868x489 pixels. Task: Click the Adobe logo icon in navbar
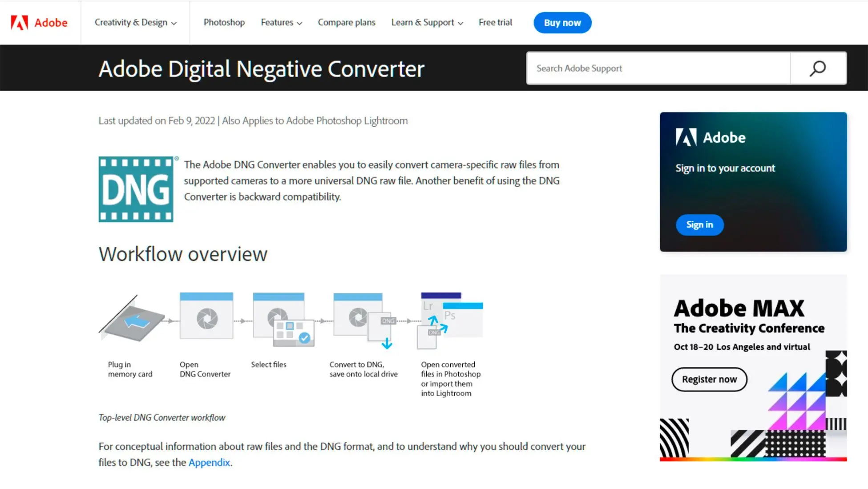click(x=19, y=23)
